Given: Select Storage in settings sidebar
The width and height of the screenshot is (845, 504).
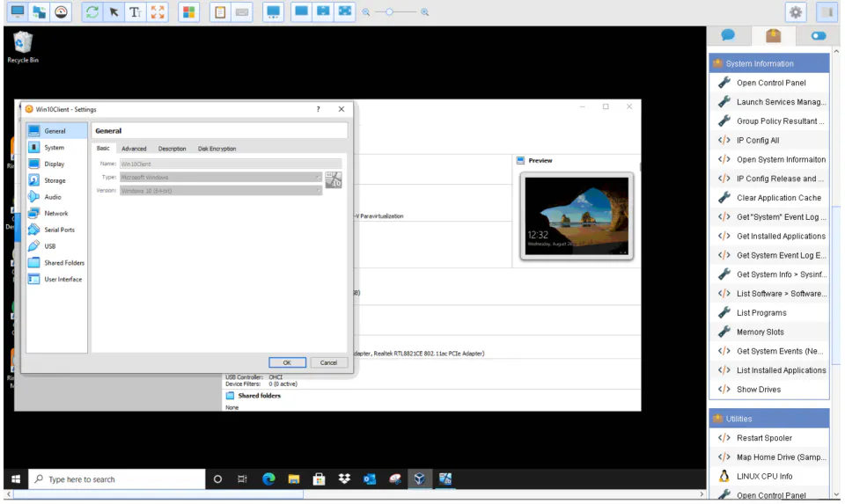Looking at the screenshot, I should point(56,180).
